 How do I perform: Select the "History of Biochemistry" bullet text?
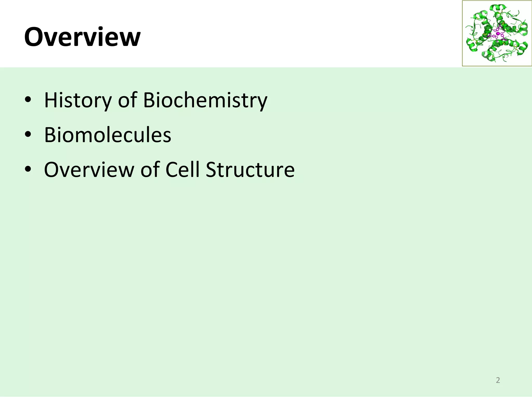tap(156, 100)
